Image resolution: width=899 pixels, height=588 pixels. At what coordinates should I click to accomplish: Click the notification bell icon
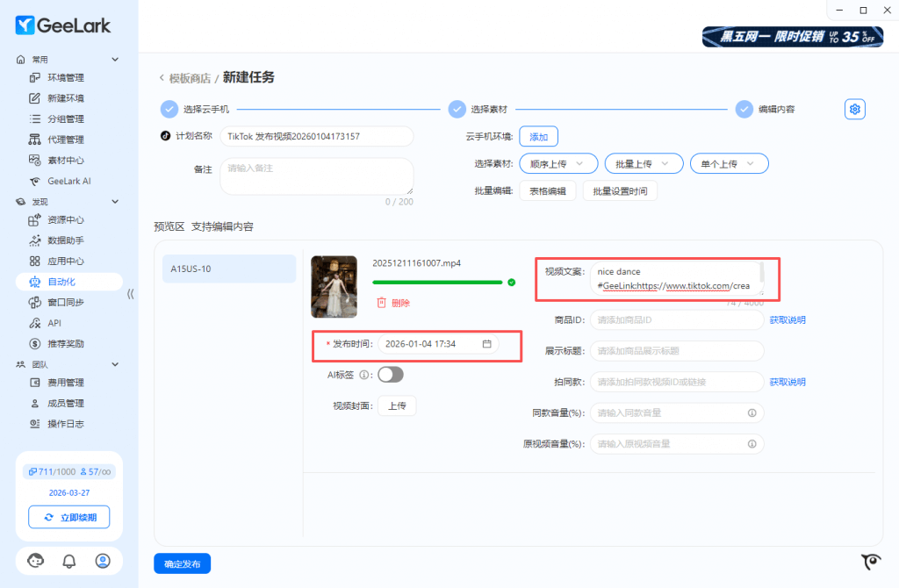(x=69, y=561)
